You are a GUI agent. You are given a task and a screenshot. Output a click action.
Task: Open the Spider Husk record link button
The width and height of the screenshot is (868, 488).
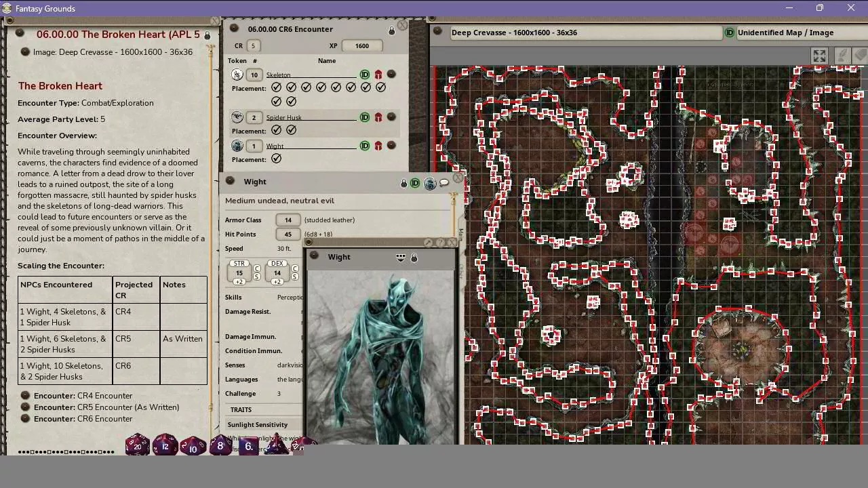pos(391,117)
